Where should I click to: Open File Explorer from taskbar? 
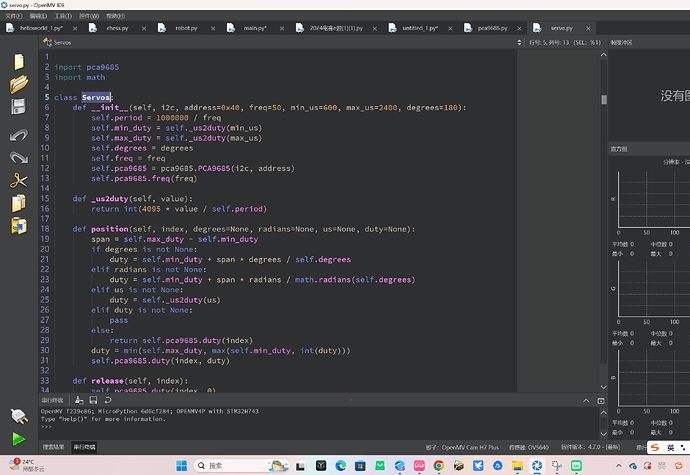coord(518,465)
